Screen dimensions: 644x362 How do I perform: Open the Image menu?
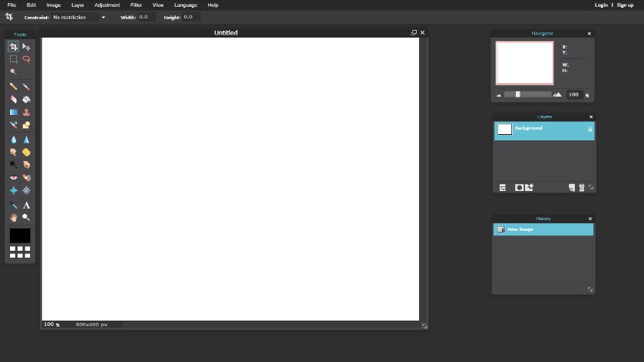54,5
